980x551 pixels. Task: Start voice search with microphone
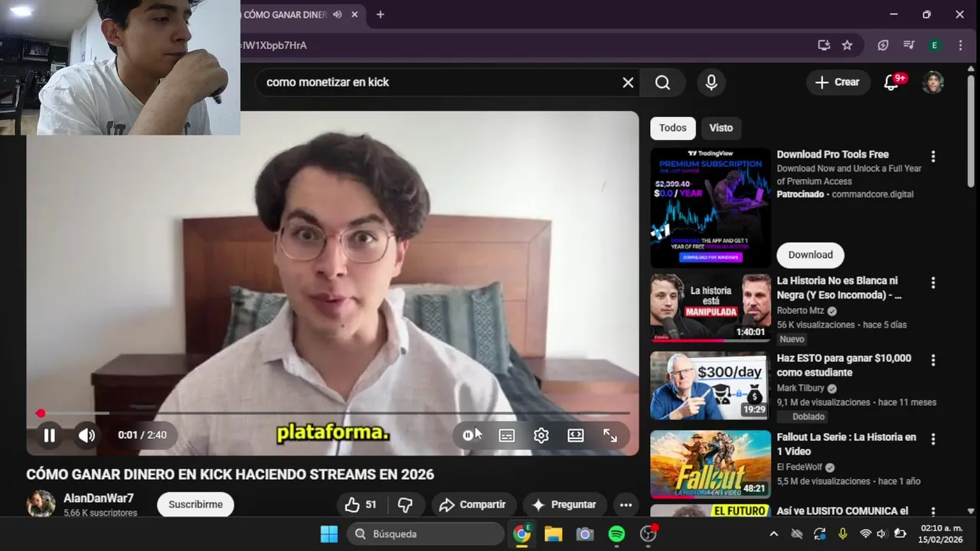click(711, 82)
